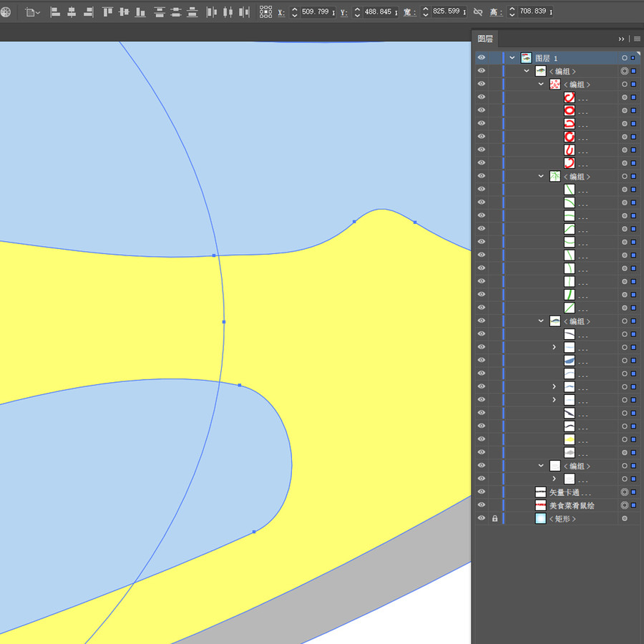Unlock the <矩形> item via lock icon
644x644 pixels.
point(495,518)
